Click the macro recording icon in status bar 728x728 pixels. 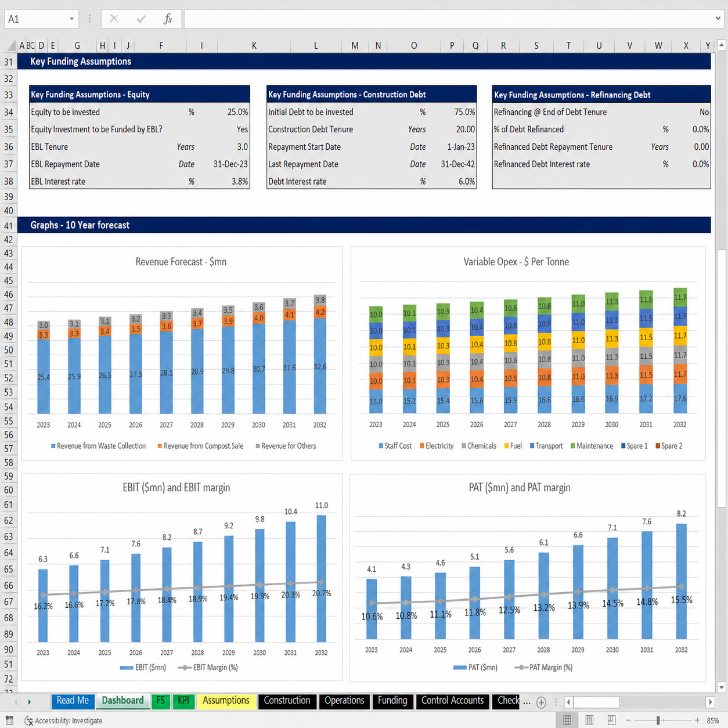tap(9, 720)
